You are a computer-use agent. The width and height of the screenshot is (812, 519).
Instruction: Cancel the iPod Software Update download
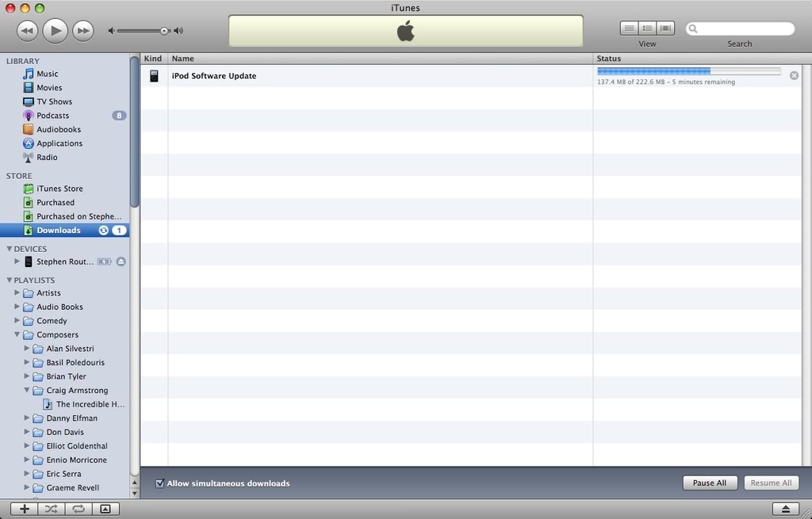[794, 75]
